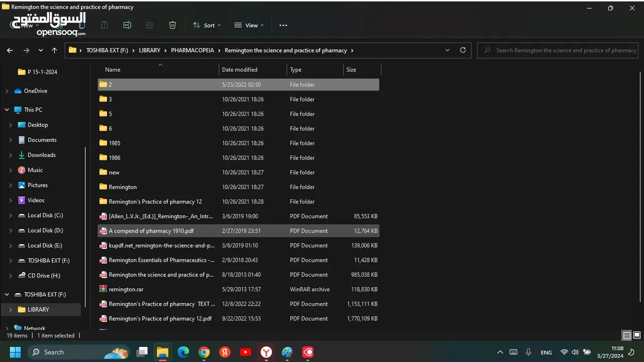Switch to large thumbnails view in status bar
Image resolution: width=644 pixels, height=362 pixels.
(637, 335)
